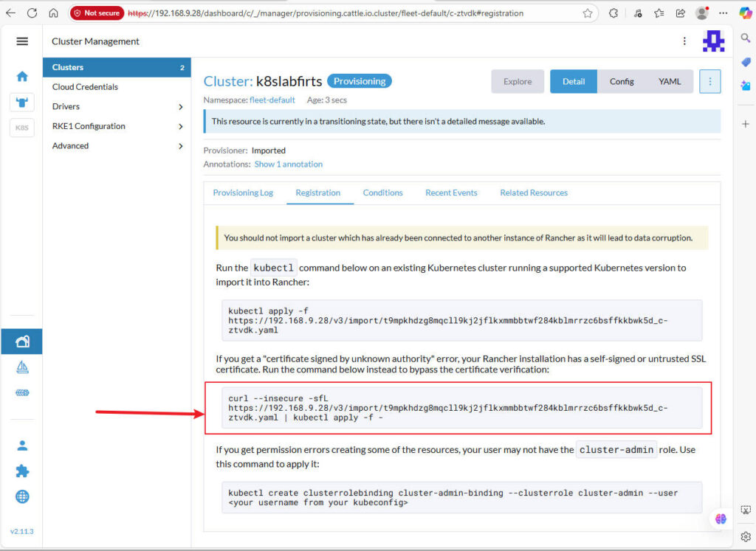Open the K8S cluster shortcut
This screenshot has height=551, width=756.
point(22,128)
